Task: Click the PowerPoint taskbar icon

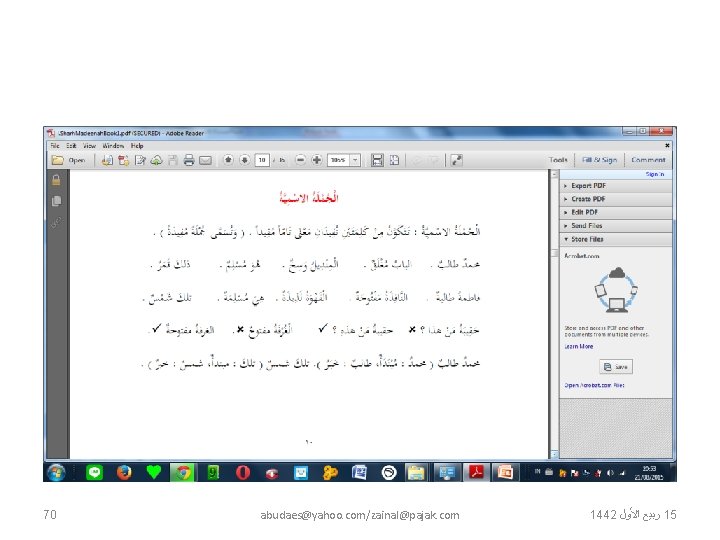Action: [505, 472]
